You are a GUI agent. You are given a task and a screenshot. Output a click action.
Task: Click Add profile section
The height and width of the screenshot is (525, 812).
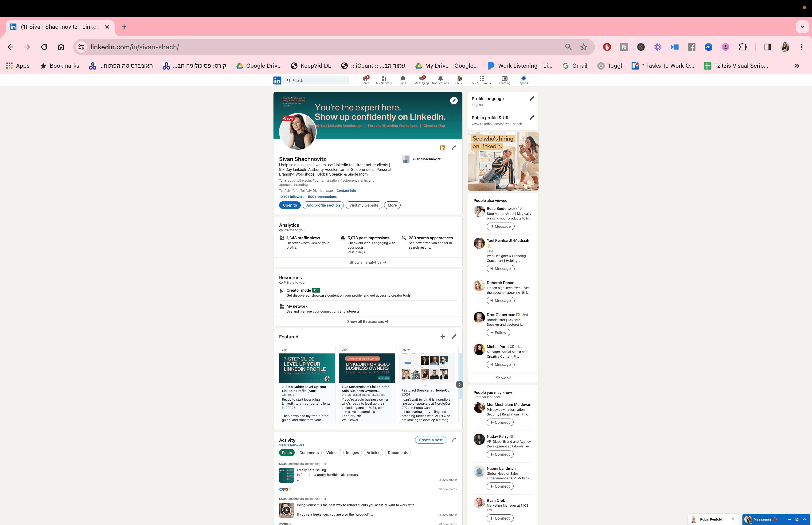pos(323,205)
